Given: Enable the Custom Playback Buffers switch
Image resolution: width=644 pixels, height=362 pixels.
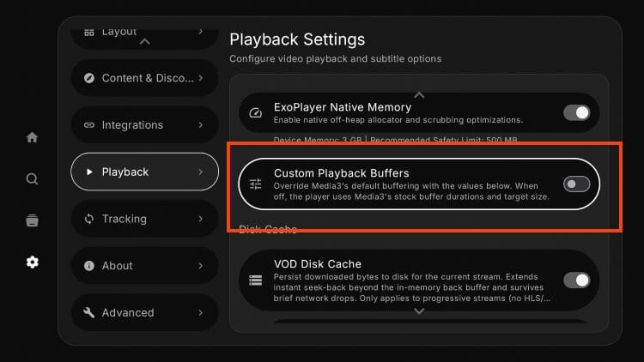Looking at the screenshot, I should 577,184.
